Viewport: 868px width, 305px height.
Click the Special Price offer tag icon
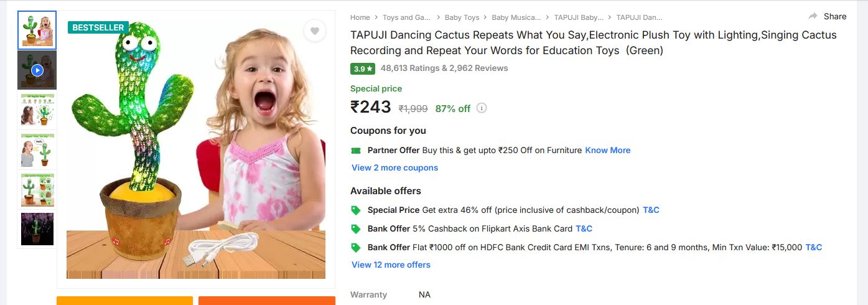[356, 210]
